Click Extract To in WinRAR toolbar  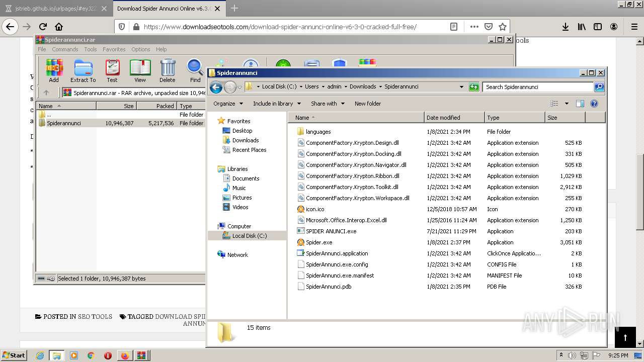click(x=83, y=70)
